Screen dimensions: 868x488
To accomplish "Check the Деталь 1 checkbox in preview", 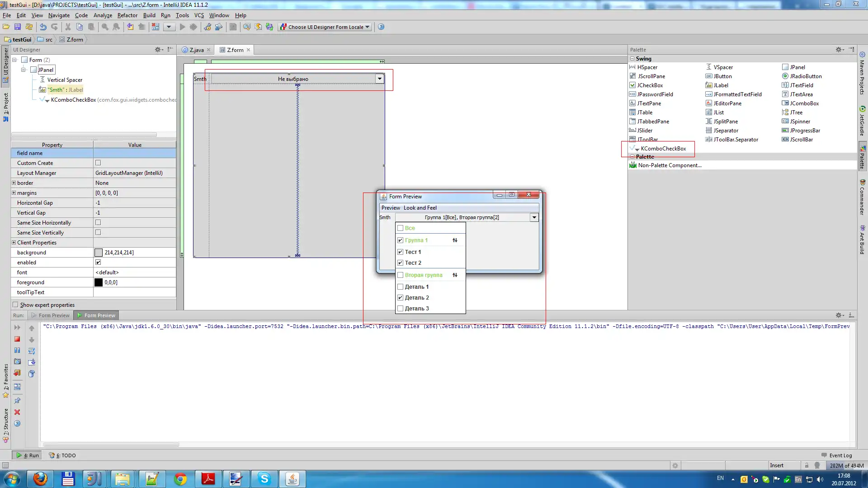I will (400, 287).
